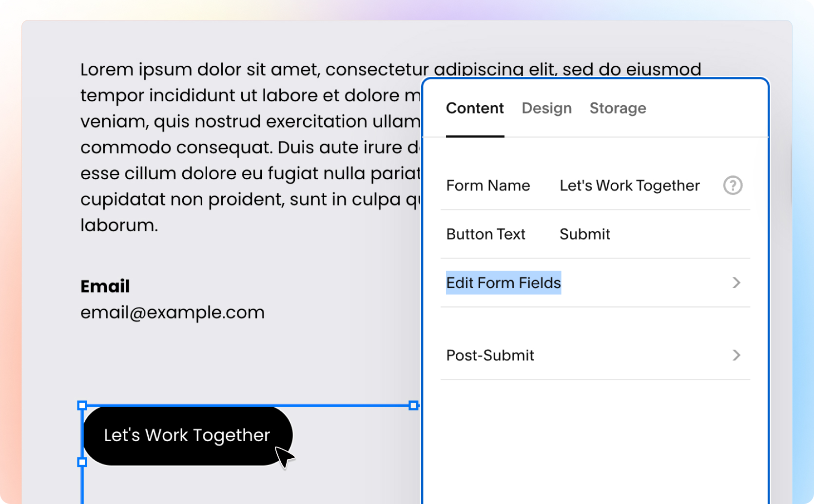Open the Storage tab
Viewport: 814px width, 504px height.
click(618, 108)
